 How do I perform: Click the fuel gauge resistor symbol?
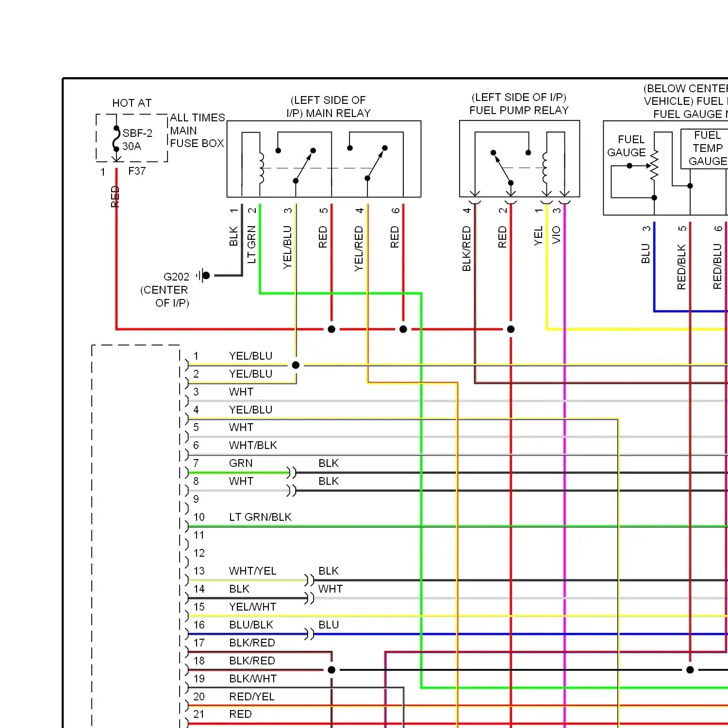click(x=654, y=165)
